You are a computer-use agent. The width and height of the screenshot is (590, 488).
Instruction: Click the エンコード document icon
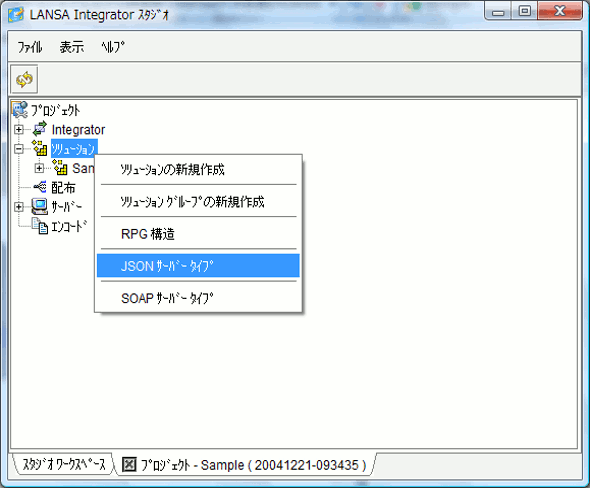click(x=40, y=226)
